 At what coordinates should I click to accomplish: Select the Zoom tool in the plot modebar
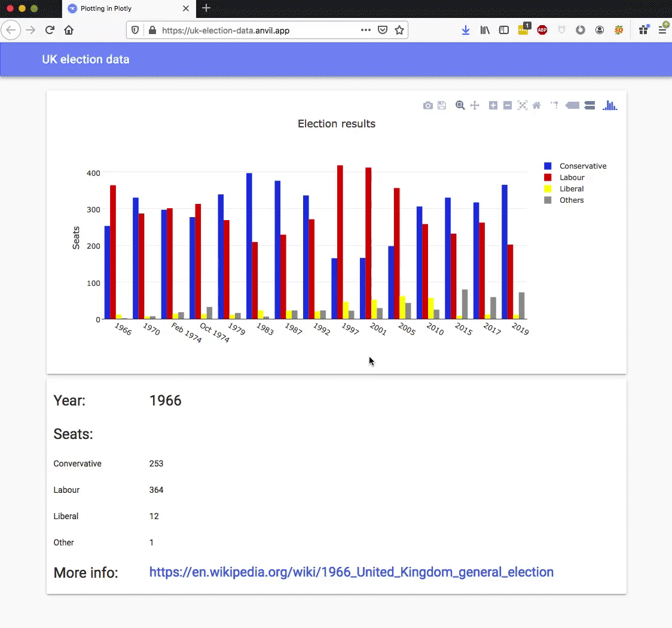460,105
